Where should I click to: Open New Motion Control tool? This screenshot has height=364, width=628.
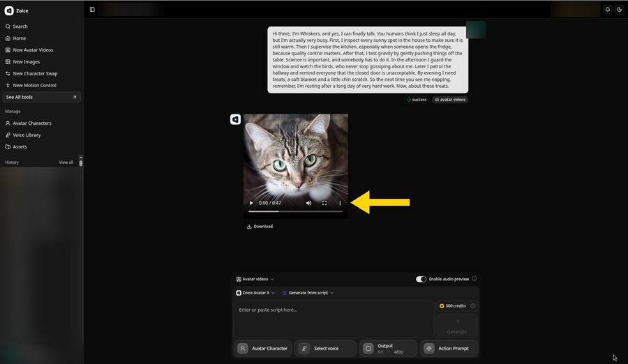coord(31,85)
